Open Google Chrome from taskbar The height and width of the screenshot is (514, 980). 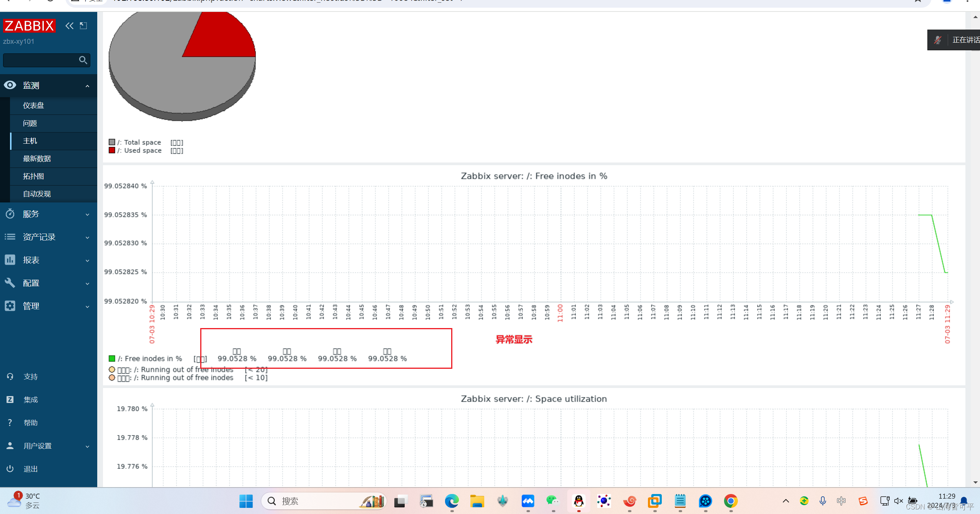click(731, 501)
